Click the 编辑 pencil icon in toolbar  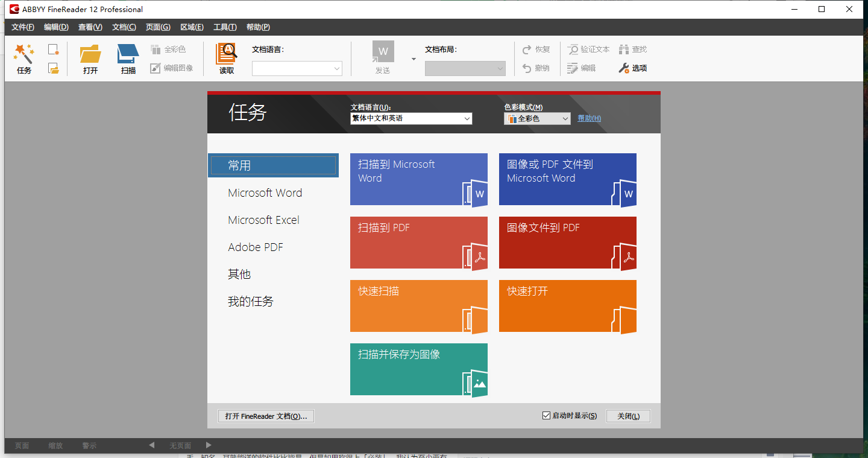point(573,68)
